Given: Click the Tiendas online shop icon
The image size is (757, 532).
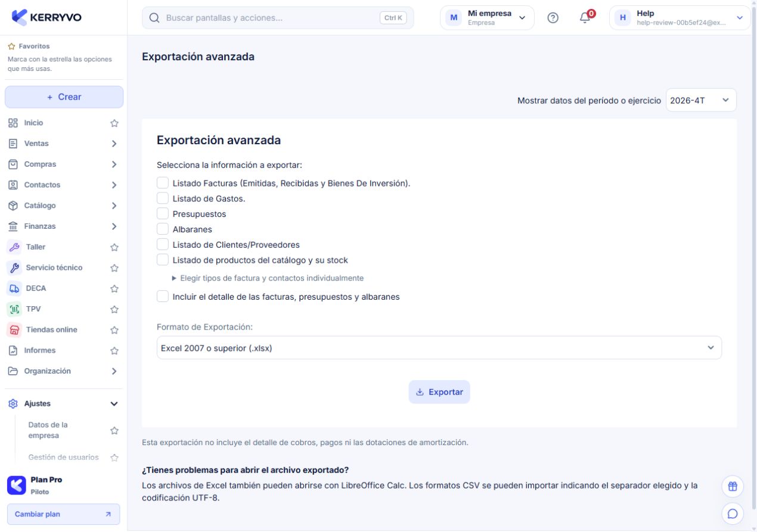Looking at the screenshot, I should click(14, 330).
